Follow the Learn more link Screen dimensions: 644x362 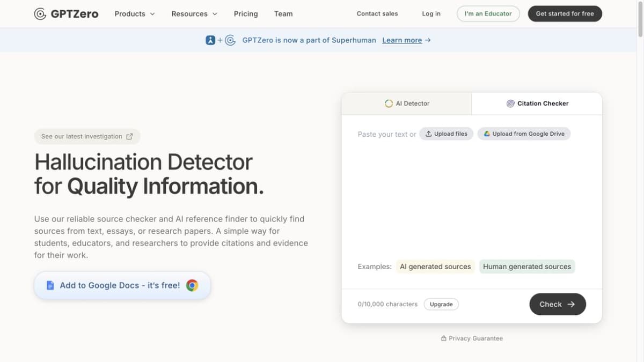pos(402,40)
